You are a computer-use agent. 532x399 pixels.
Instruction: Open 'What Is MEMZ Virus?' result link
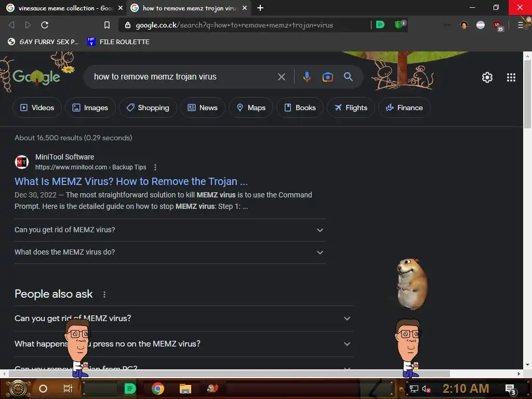click(131, 181)
